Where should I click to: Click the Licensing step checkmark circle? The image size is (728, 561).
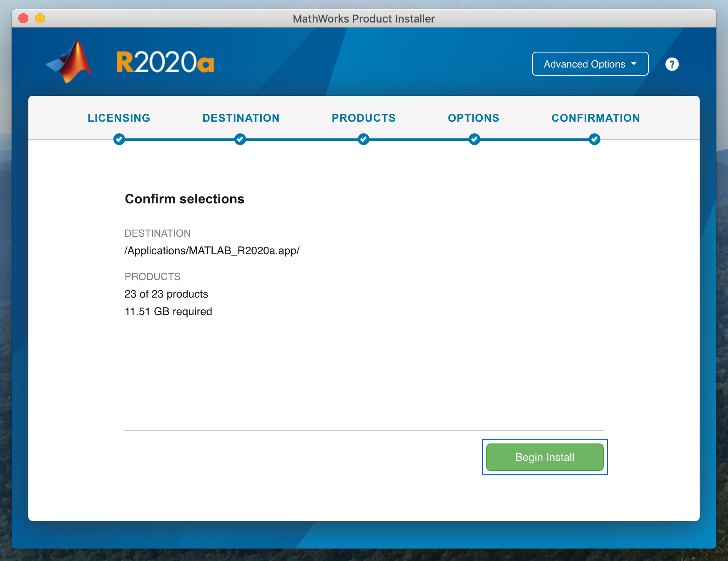coord(119,139)
